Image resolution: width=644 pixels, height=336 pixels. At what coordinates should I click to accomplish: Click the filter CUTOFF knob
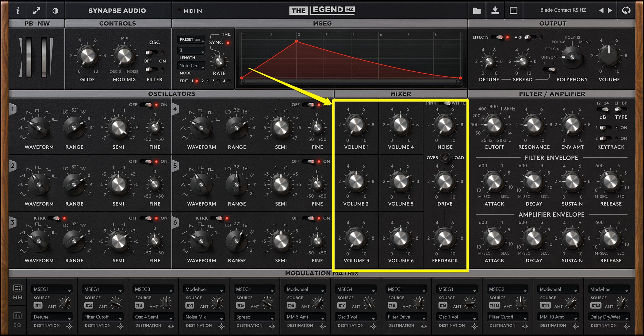coord(494,125)
